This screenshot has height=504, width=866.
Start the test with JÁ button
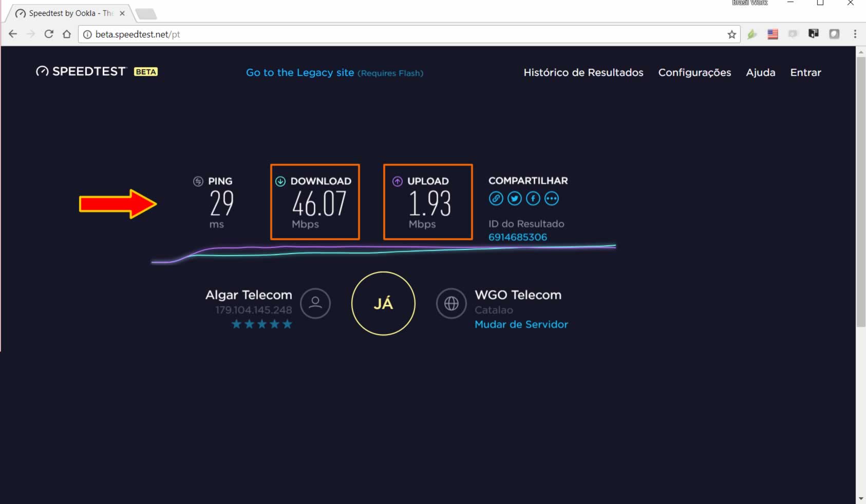coord(383,303)
